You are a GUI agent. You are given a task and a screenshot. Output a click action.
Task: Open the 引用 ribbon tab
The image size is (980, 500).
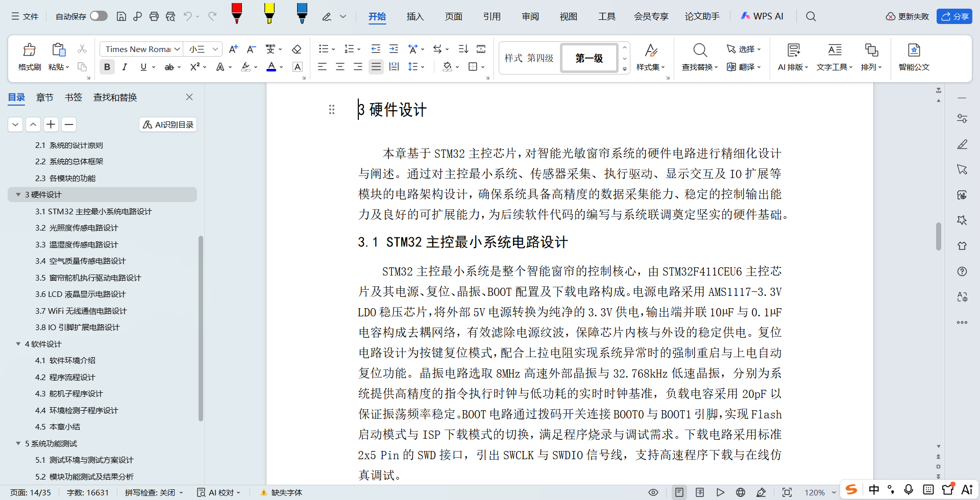click(x=492, y=16)
